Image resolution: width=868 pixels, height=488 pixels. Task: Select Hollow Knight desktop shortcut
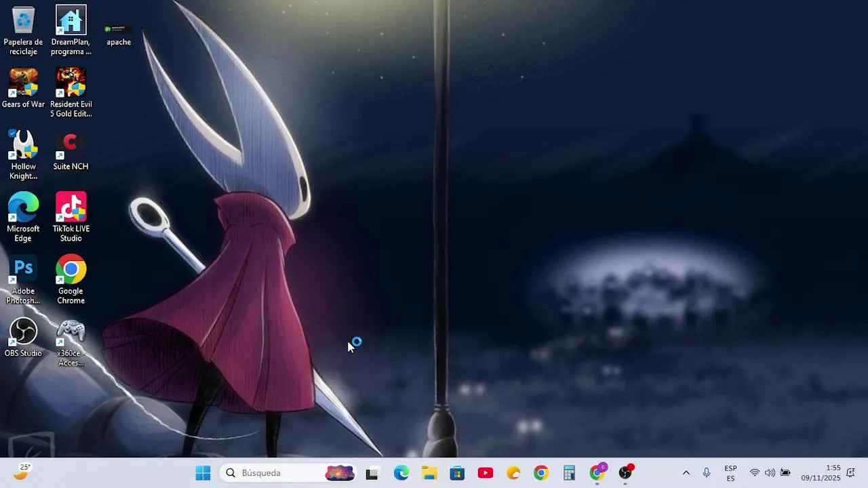[23, 155]
